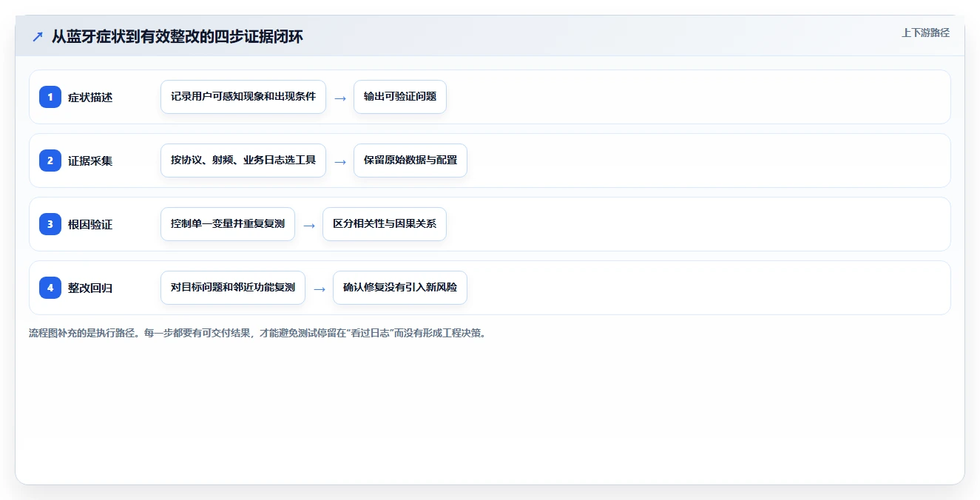Screen dimensions: 980x500
Task: Click step number badge 2
Action: (x=50, y=161)
